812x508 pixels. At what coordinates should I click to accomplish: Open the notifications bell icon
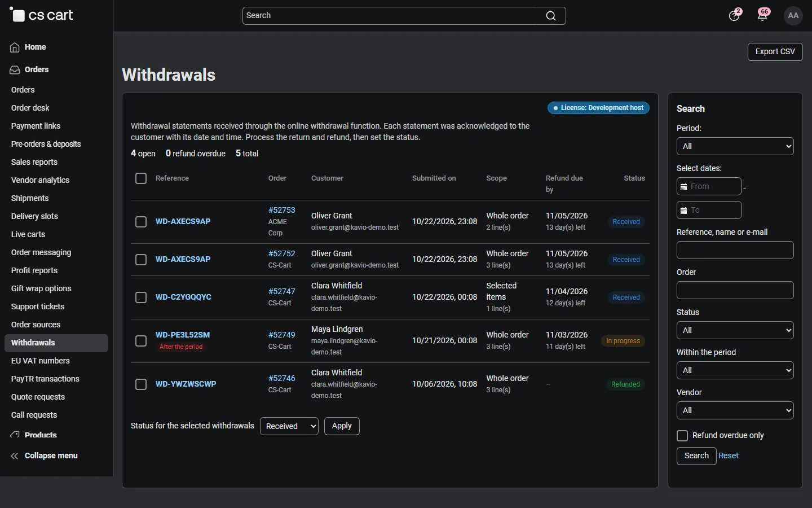pos(763,15)
